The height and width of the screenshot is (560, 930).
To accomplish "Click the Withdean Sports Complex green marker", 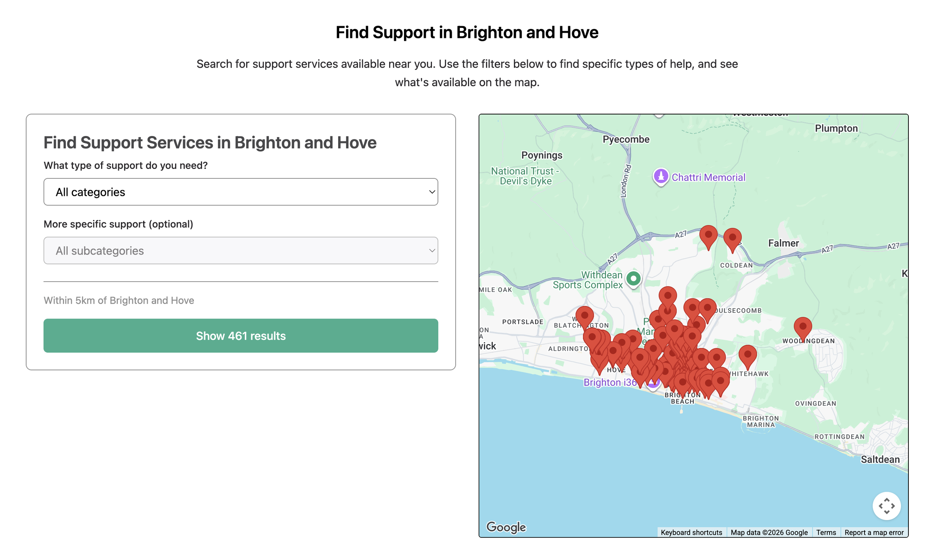I will pos(634,279).
